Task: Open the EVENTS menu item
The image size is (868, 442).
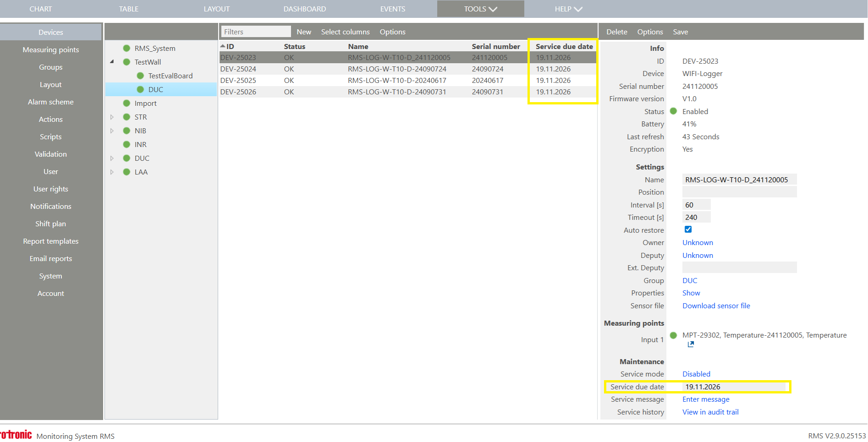Action: click(392, 8)
